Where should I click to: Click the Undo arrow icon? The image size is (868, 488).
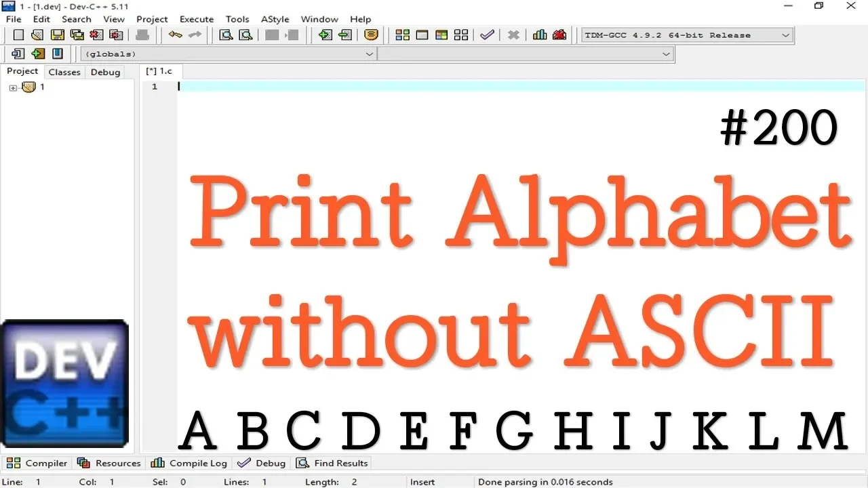[176, 35]
